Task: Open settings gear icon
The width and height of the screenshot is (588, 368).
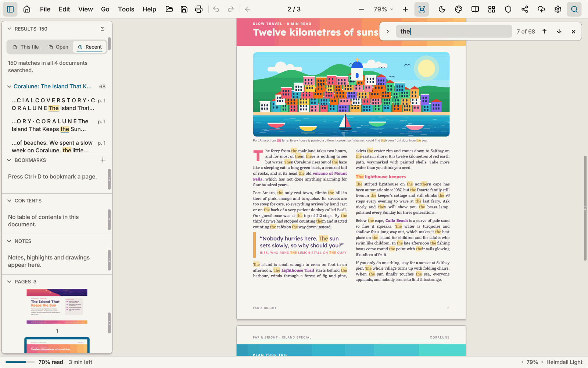Action: point(558,9)
